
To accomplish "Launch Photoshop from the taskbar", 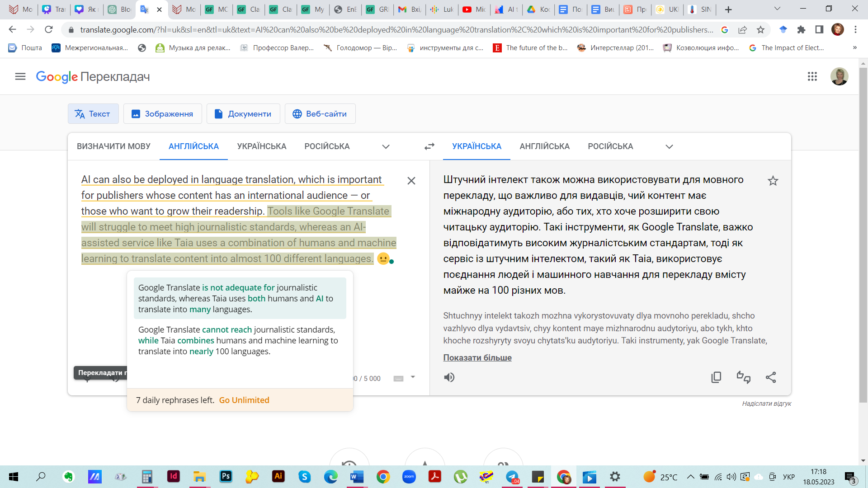I will coord(226,476).
